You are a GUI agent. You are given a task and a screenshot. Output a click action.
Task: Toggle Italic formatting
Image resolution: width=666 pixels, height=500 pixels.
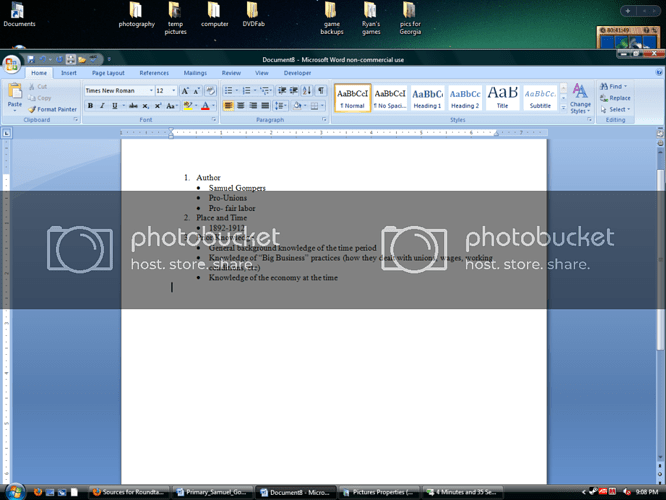tap(102, 106)
